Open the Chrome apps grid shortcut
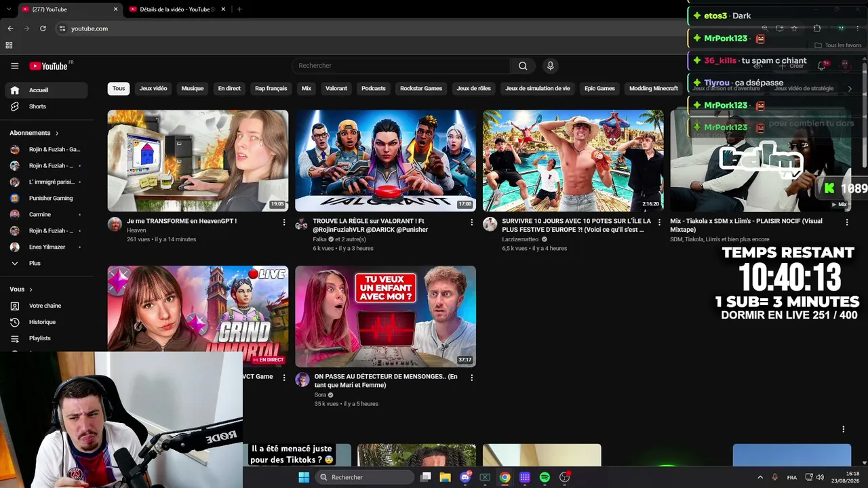The height and width of the screenshot is (488, 868). tap(9, 45)
